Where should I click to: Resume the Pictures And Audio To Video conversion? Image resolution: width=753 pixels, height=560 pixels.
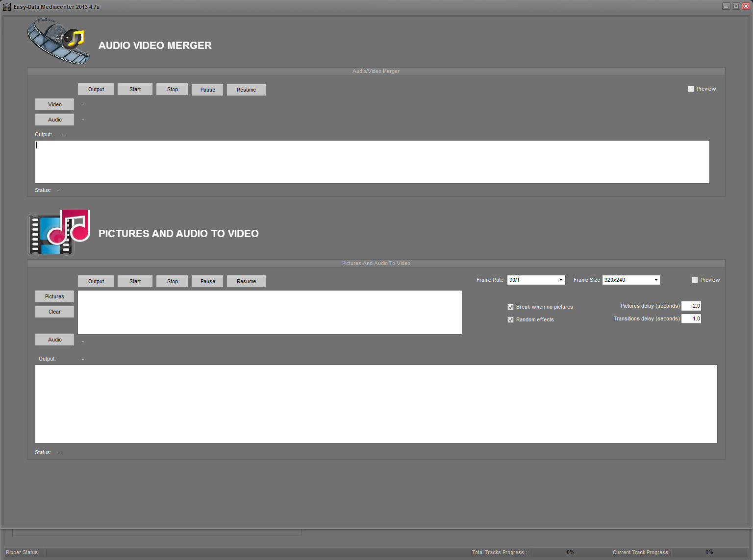click(246, 281)
